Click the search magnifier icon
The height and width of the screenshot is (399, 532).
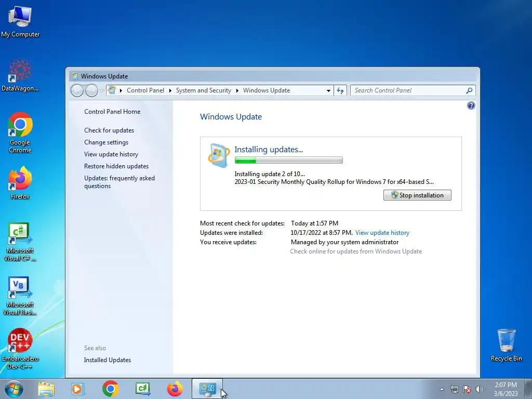(x=469, y=90)
